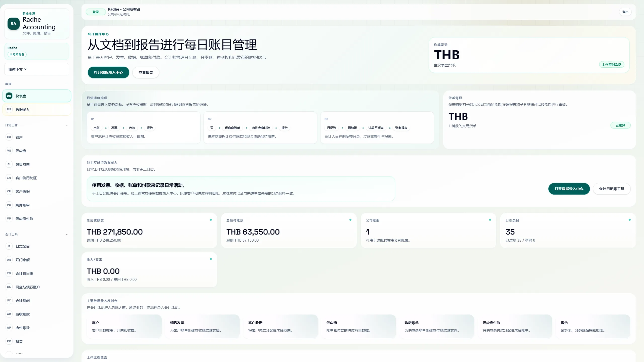
Task: Click the 已选择 currency badge
Action: pos(620,125)
